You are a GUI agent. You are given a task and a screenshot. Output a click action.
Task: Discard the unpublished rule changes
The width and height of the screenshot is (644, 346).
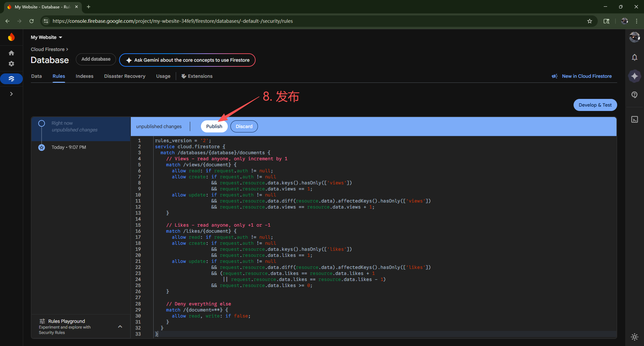(x=244, y=126)
